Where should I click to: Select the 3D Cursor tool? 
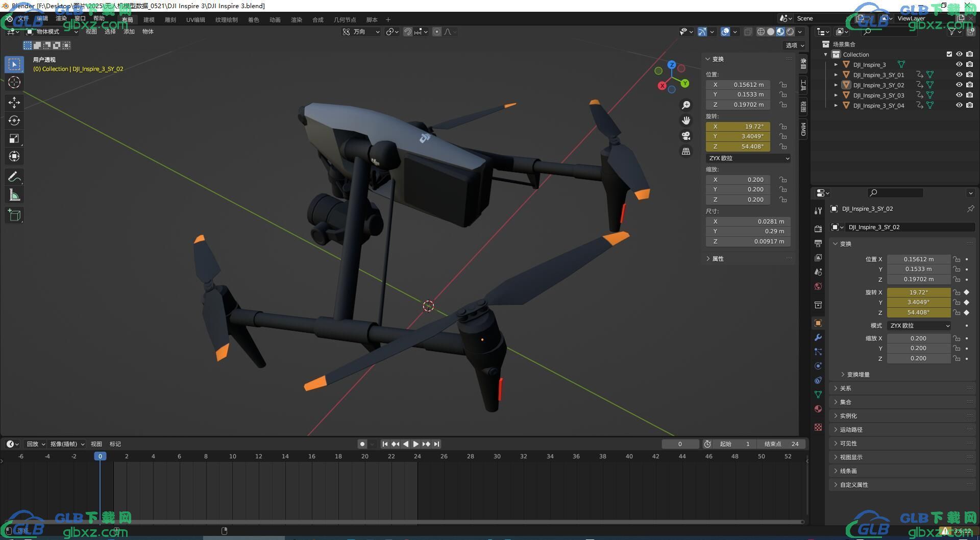(x=14, y=82)
